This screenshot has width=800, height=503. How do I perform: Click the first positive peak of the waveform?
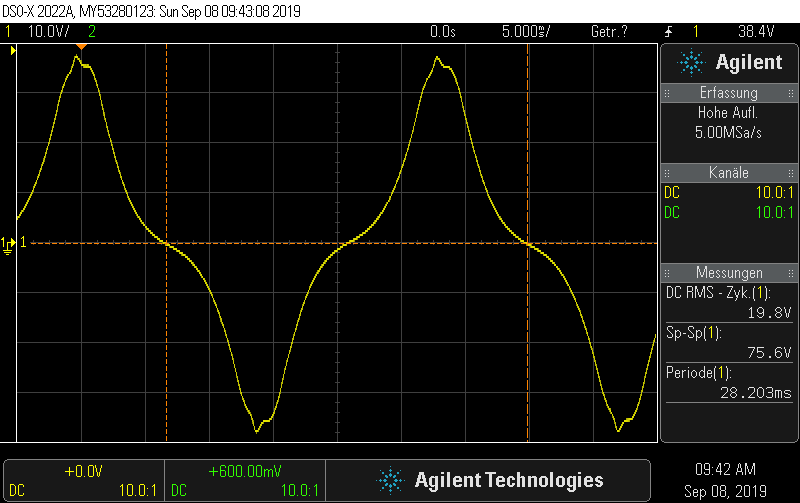[77, 57]
